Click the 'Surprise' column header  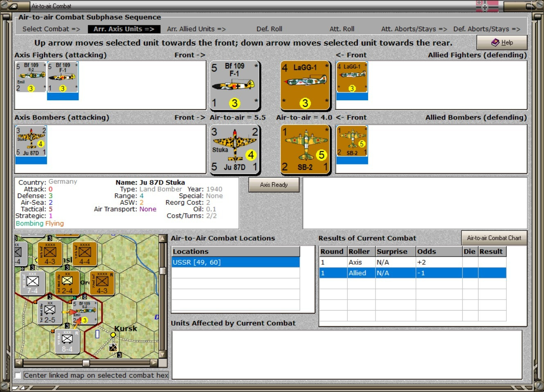pyautogui.click(x=395, y=252)
